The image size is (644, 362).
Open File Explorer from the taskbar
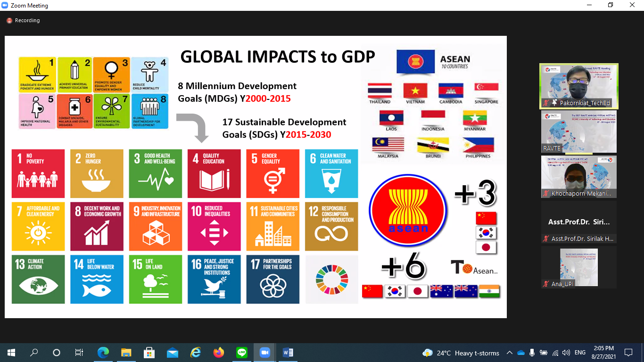pos(126,353)
